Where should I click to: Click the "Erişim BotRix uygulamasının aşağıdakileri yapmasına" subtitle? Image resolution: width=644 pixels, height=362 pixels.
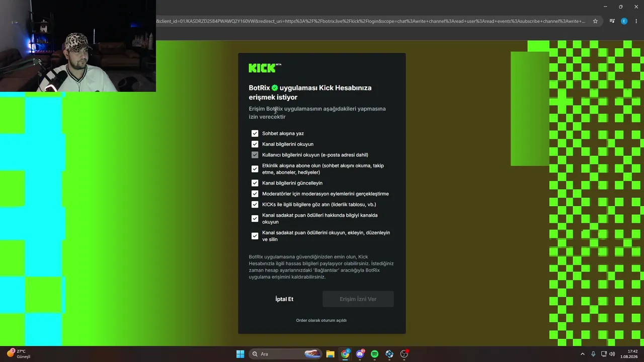(317, 113)
